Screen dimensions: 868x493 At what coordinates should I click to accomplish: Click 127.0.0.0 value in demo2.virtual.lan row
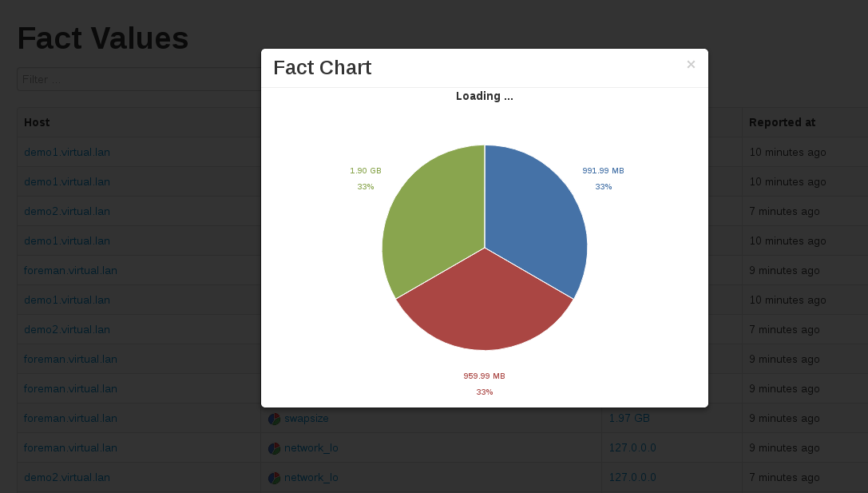[632, 477]
